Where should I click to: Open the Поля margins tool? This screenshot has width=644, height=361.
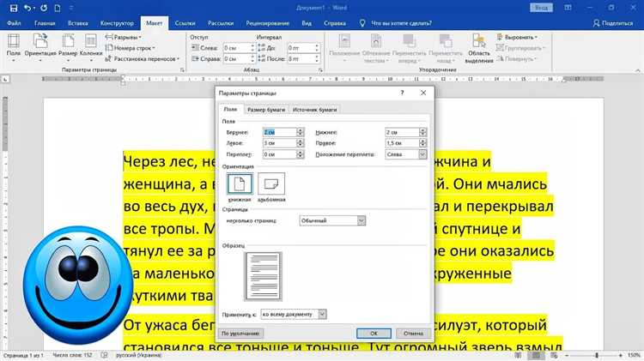pos(14,47)
